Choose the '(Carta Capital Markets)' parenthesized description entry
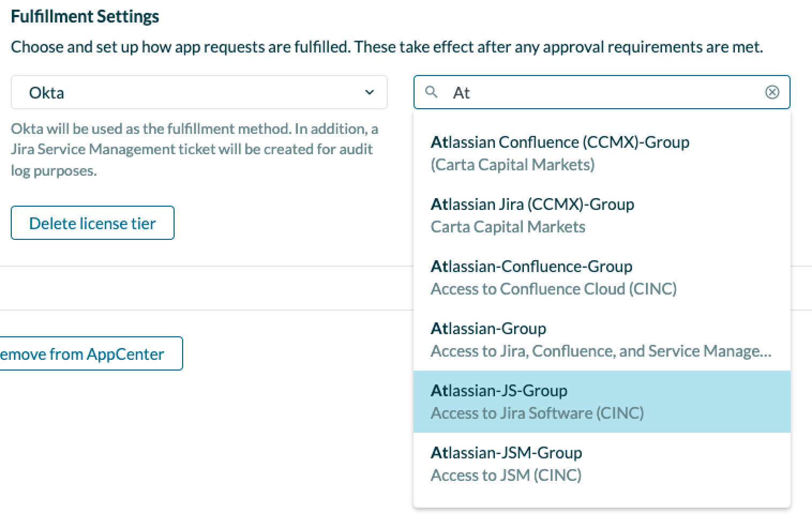The image size is (812, 528). 512,165
